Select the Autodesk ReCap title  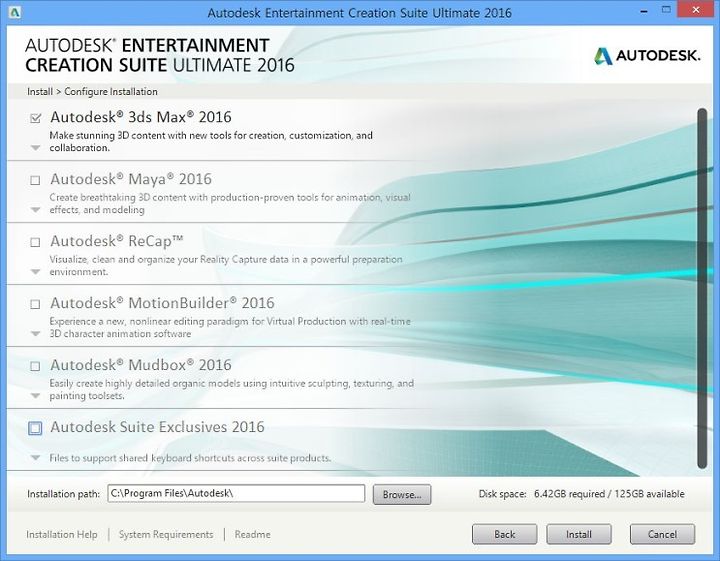pos(117,241)
